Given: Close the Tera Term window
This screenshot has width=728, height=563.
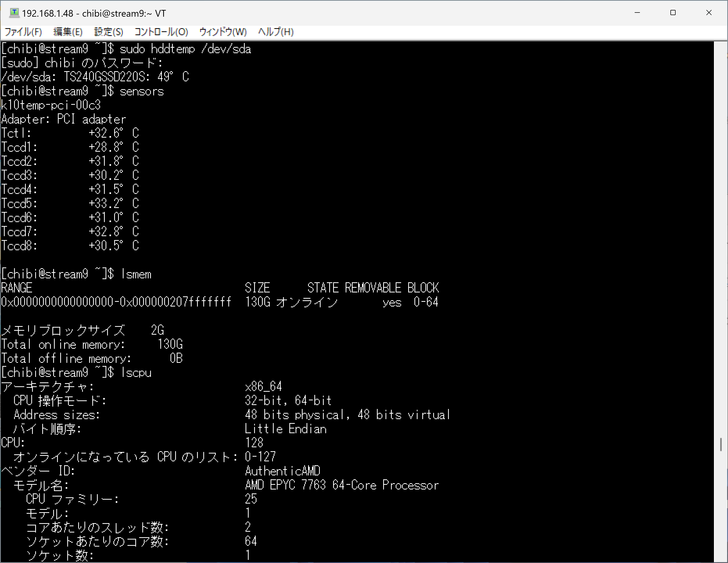Looking at the screenshot, I should [709, 13].
